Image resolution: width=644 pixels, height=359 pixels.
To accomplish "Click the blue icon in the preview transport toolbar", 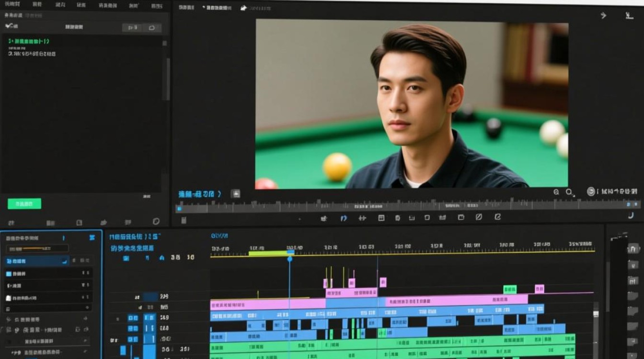I will pos(344,218).
